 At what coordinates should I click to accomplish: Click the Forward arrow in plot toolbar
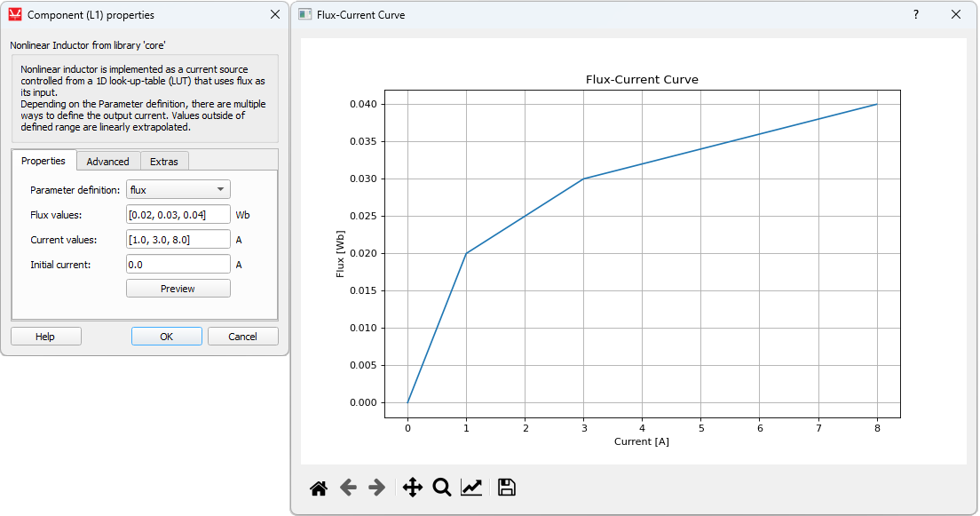point(377,487)
